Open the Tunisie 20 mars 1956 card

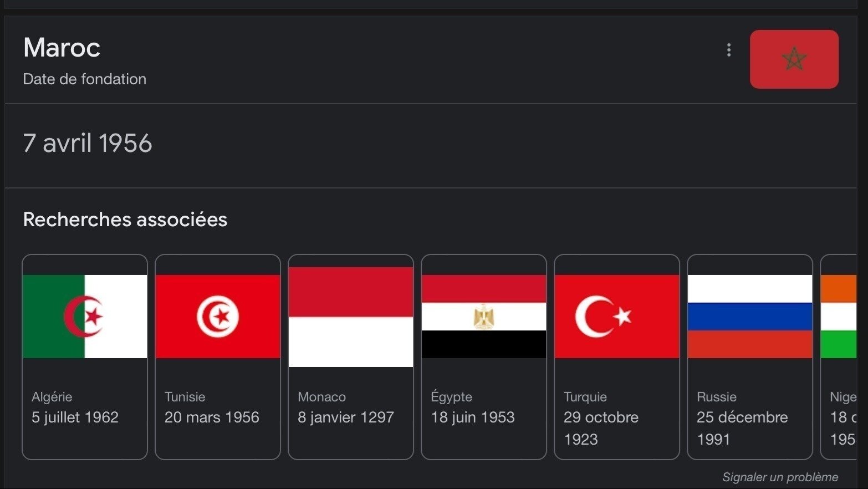(x=217, y=356)
